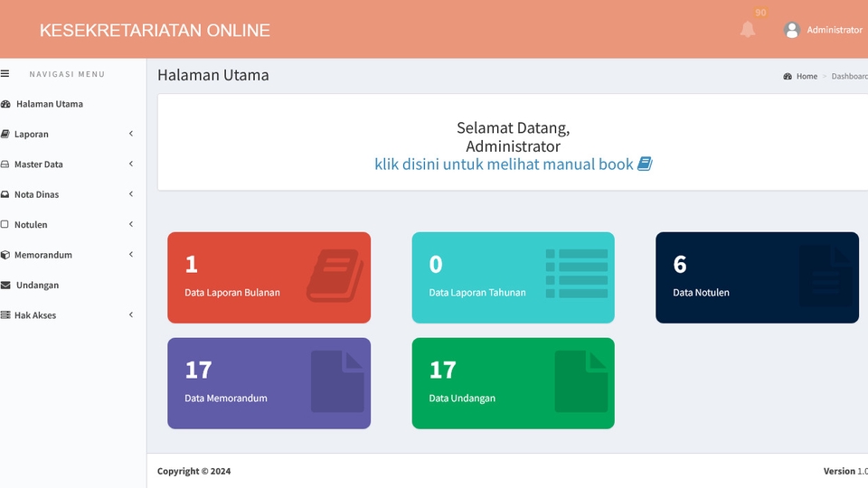Click the Halaman Utama page heading
The height and width of the screenshot is (488, 868).
click(213, 75)
